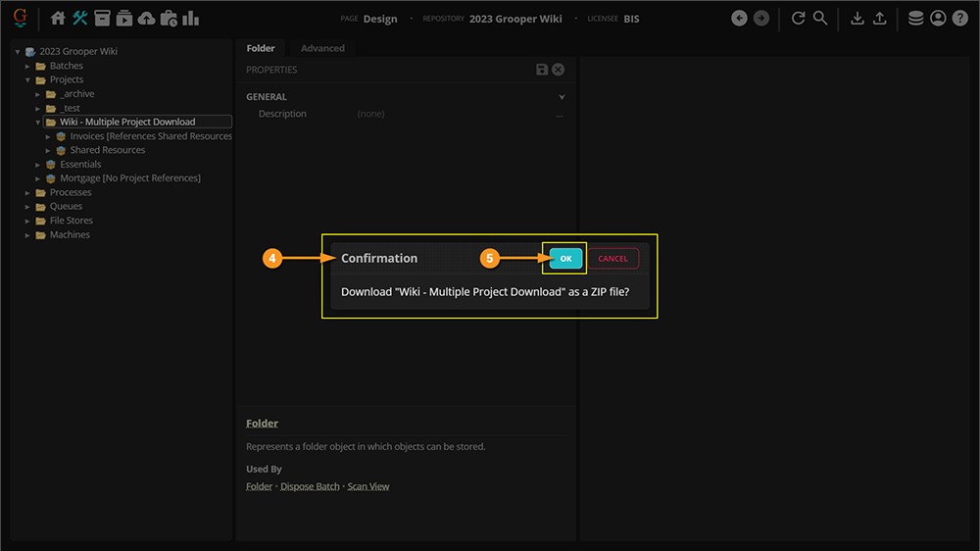Image resolution: width=980 pixels, height=551 pixels.
Task: Expand the Queues folder arrow
Action: (x=27, y=207)
